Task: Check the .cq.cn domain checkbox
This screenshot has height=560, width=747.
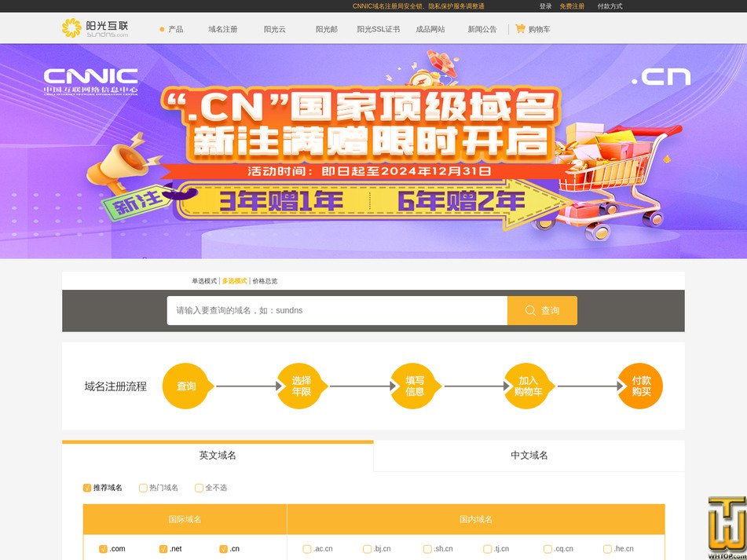Action: pyautogui.click(x=547, y=548)
